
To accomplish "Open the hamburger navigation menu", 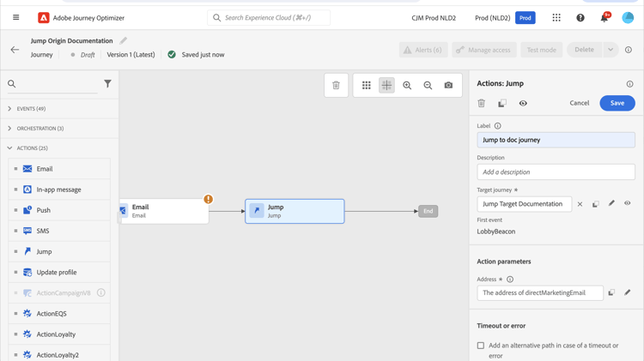I will click(15, 18).
